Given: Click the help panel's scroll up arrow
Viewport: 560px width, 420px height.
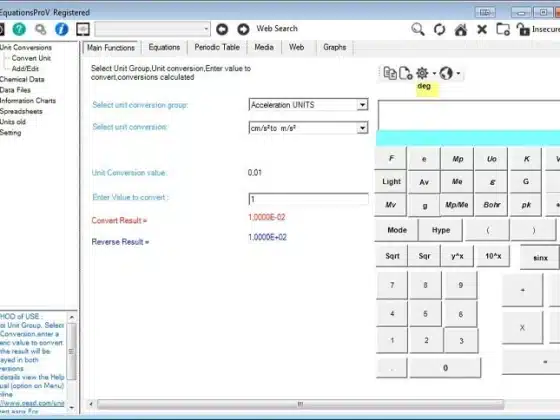Looking at the screenshot, I should 72,318.
